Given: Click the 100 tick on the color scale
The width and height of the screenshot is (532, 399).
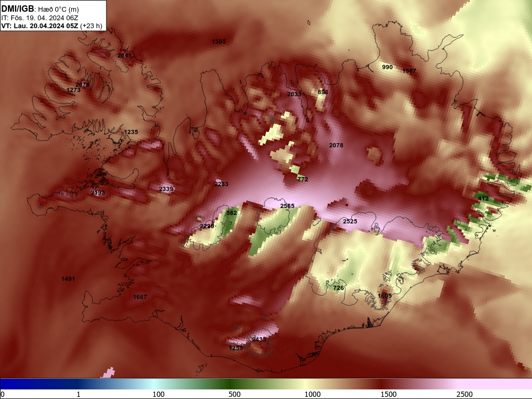Looking at the screenshot, I should pyautogui.click(x=159, y=394).
